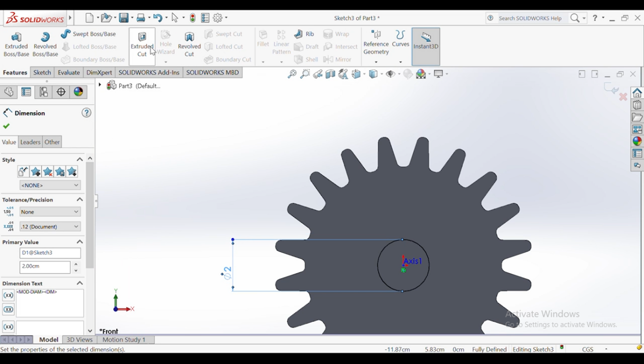The height and width of the screenshot is (364, 644).
Task: Confirm dimension with green checkmark
Action: (6, 126)
